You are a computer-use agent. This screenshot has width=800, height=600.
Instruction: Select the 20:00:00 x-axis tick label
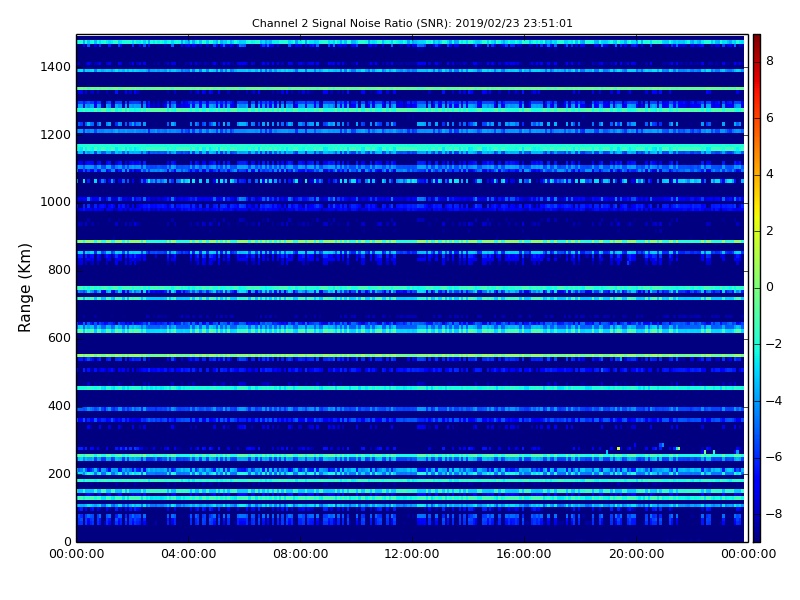click(x=636, y=553)
